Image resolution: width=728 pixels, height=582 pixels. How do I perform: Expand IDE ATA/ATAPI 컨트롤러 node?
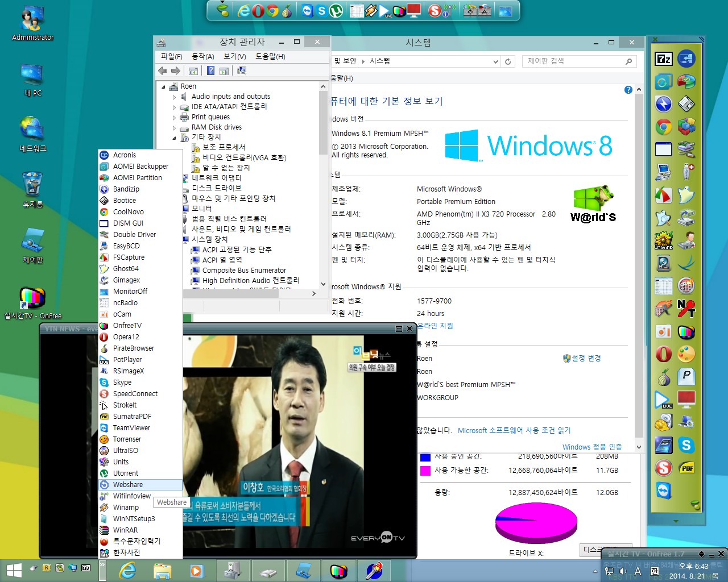175,107
